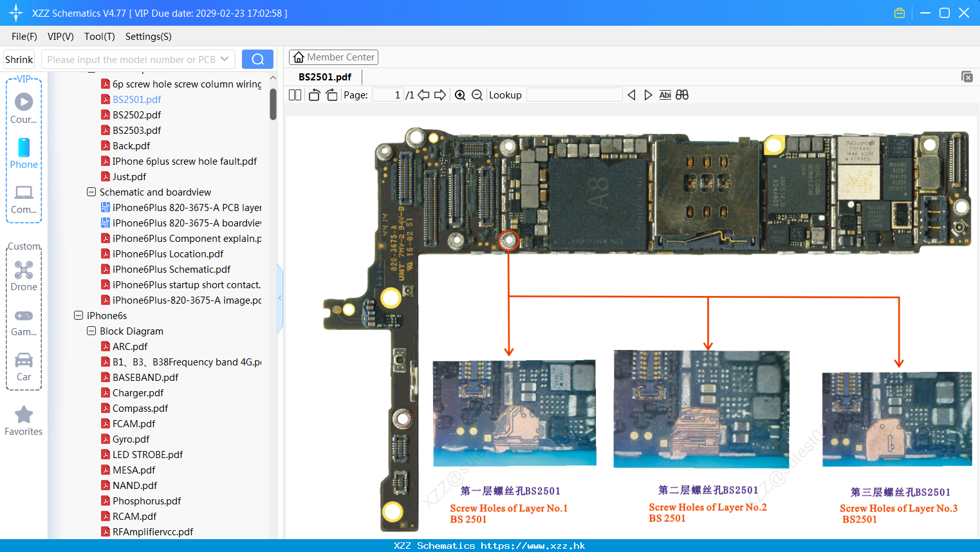Collapse the Schematic and boardview folder
This screenshot has height=552, width=980.
pyautogui.click(x=91, y=192)
